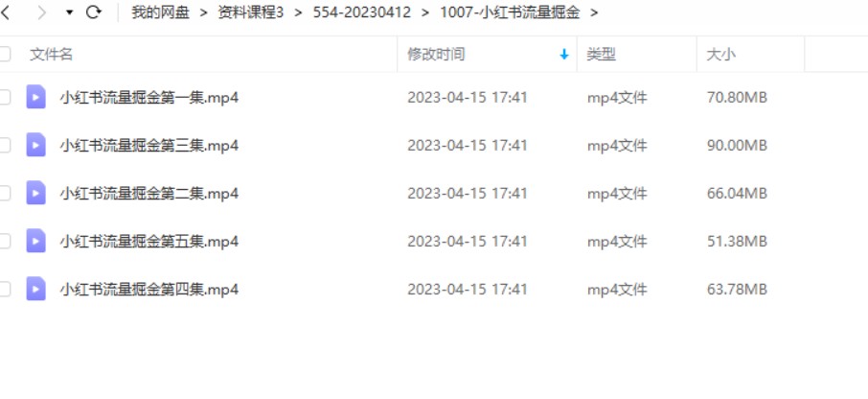Click video icon for 小红书流量掘金第二集.mp4
Image resolution: width=868 pixels, height=399 pixels.
tap(36, 193)
